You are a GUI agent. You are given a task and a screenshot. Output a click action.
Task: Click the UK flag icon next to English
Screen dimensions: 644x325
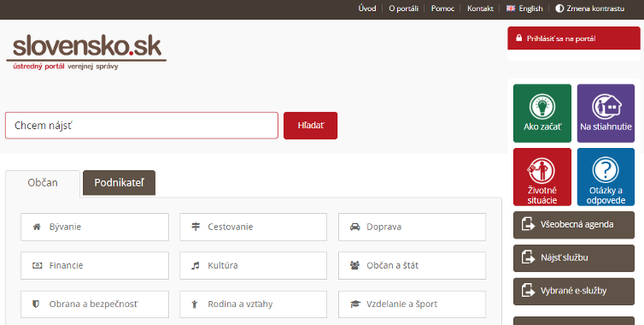[511, 9]
